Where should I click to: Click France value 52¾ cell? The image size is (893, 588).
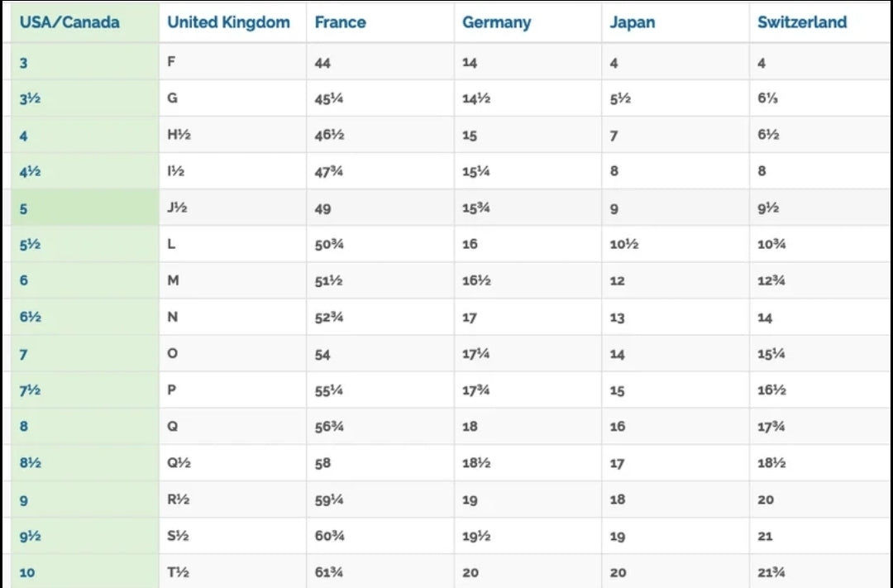(380, 318)
